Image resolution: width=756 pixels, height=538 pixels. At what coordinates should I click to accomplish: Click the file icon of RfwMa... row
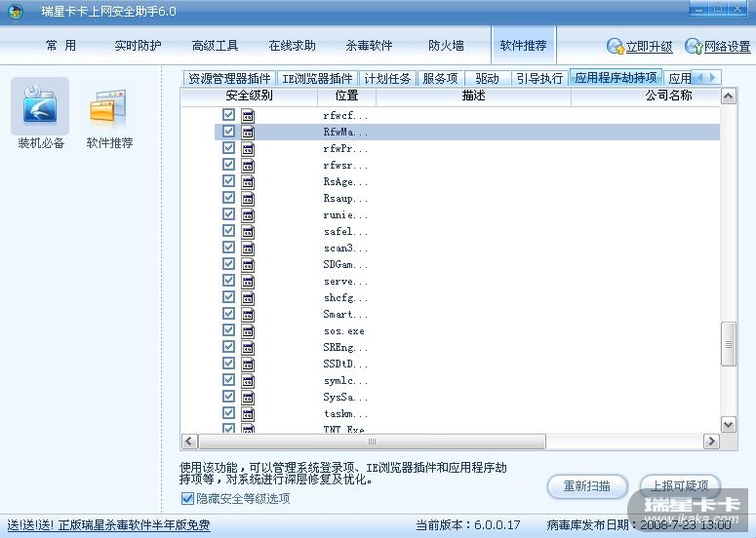pos(248,132)
